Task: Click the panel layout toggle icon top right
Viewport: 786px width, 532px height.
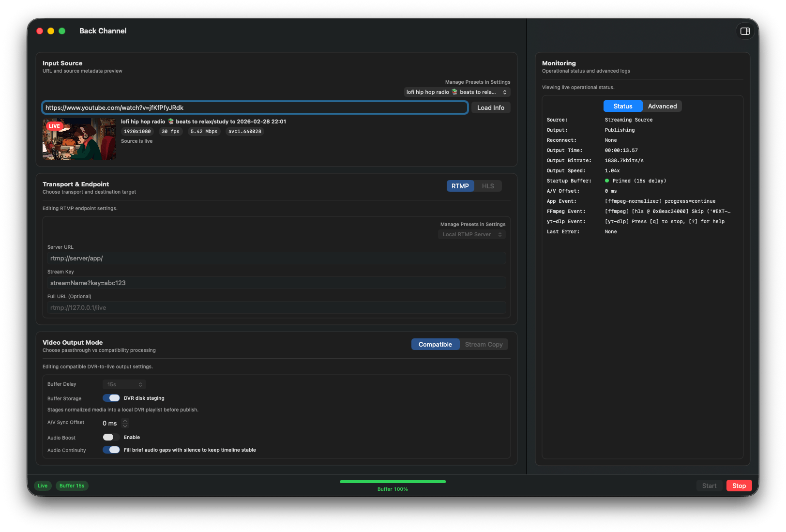Action: coord(745,31)
